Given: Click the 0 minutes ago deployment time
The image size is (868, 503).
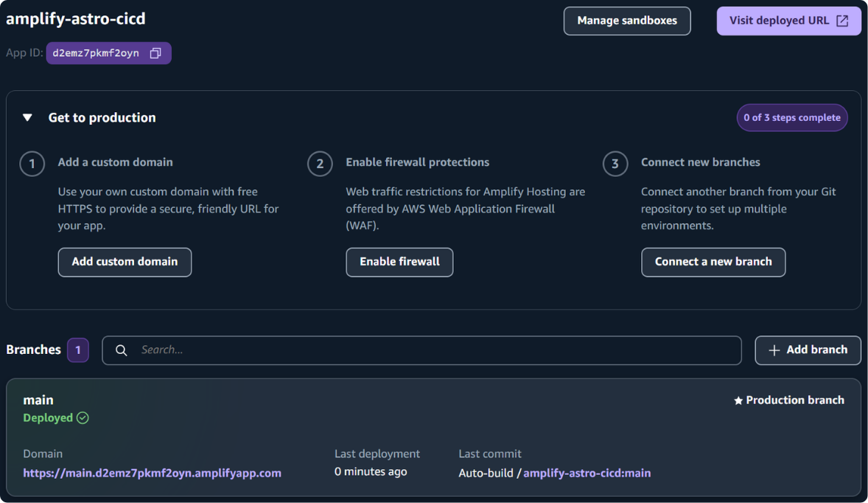Looking at the screenshot, I should [371, 471].
